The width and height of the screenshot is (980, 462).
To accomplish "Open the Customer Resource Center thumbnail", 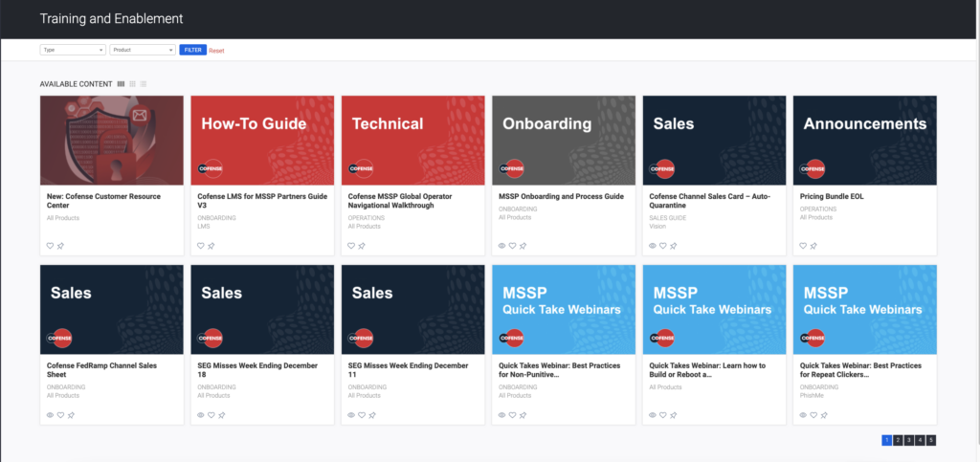I will pos(112,141).
